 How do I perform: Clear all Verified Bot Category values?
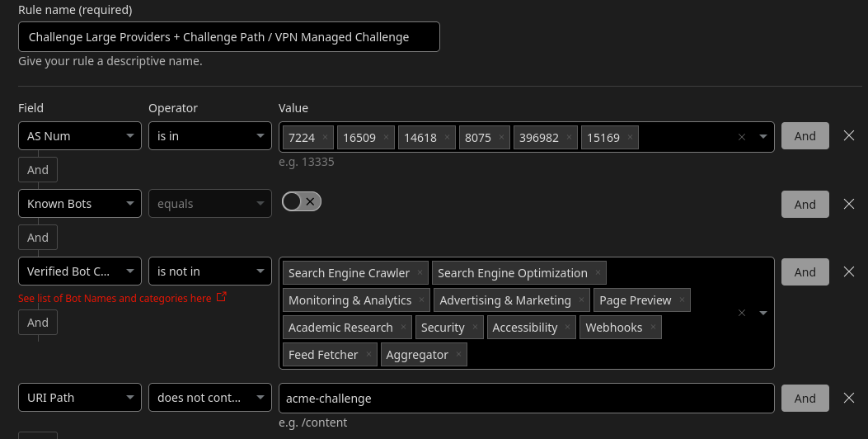tap(742, 314)
